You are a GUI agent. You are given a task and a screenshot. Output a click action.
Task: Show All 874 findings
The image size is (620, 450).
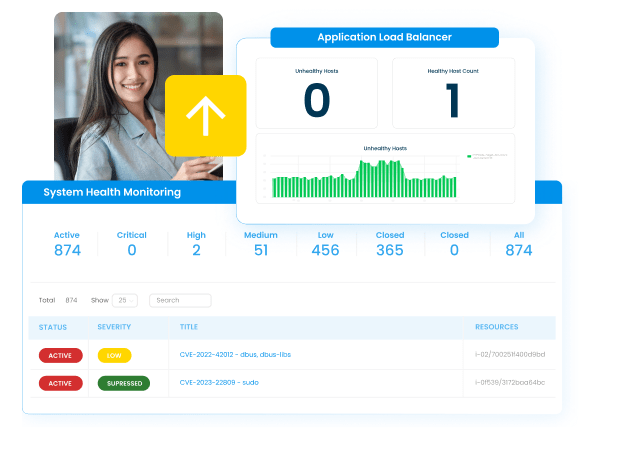[x=519, y=244]
